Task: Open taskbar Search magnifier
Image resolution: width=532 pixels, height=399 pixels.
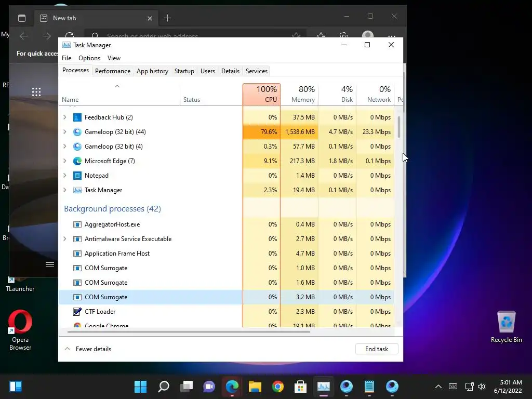Action: pyautogui.click(x=164, y=387)
